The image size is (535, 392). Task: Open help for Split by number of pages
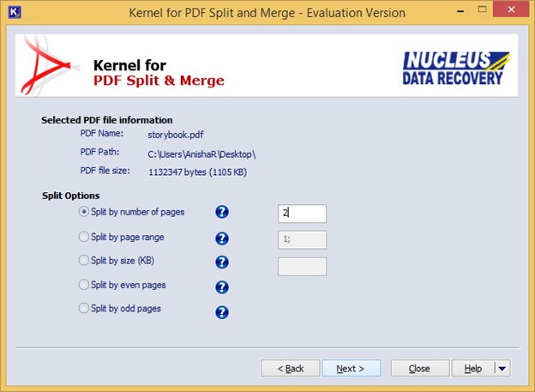point(222,212)
